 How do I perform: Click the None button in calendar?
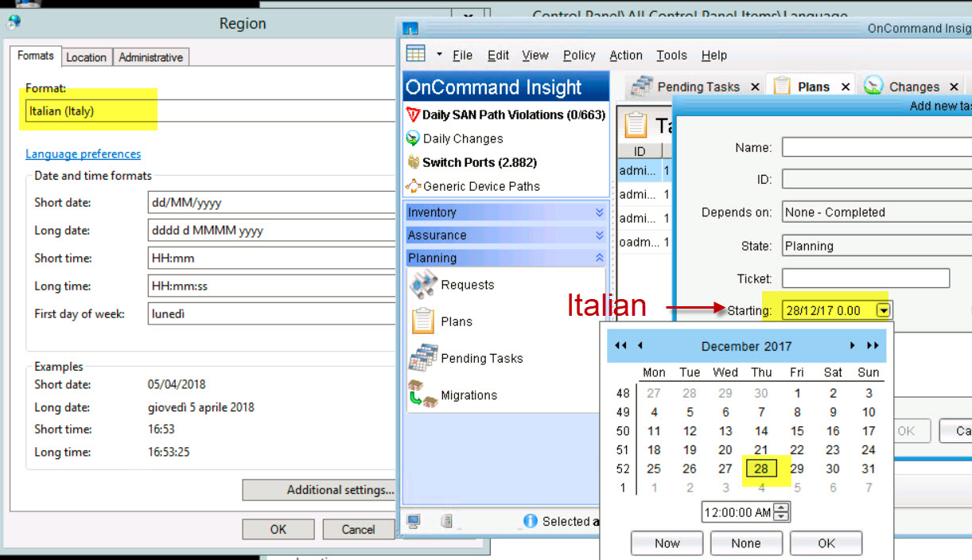click(746, 543)
